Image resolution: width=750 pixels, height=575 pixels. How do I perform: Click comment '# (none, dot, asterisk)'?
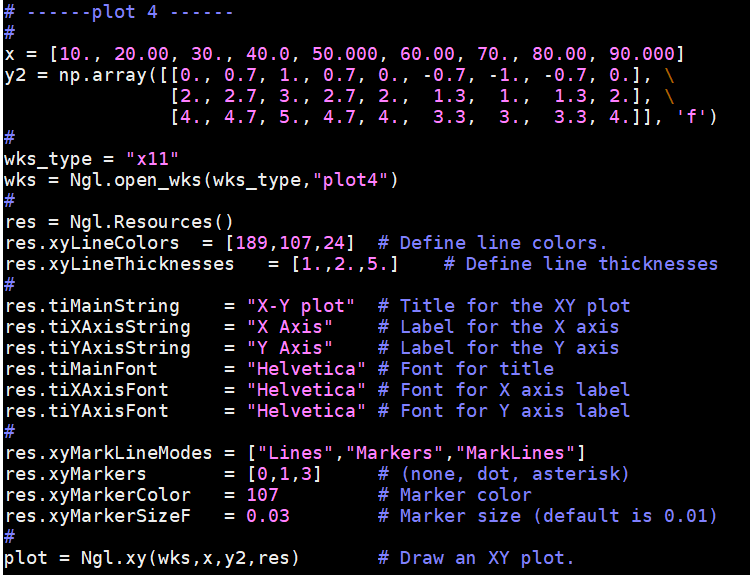click(504, 474)
